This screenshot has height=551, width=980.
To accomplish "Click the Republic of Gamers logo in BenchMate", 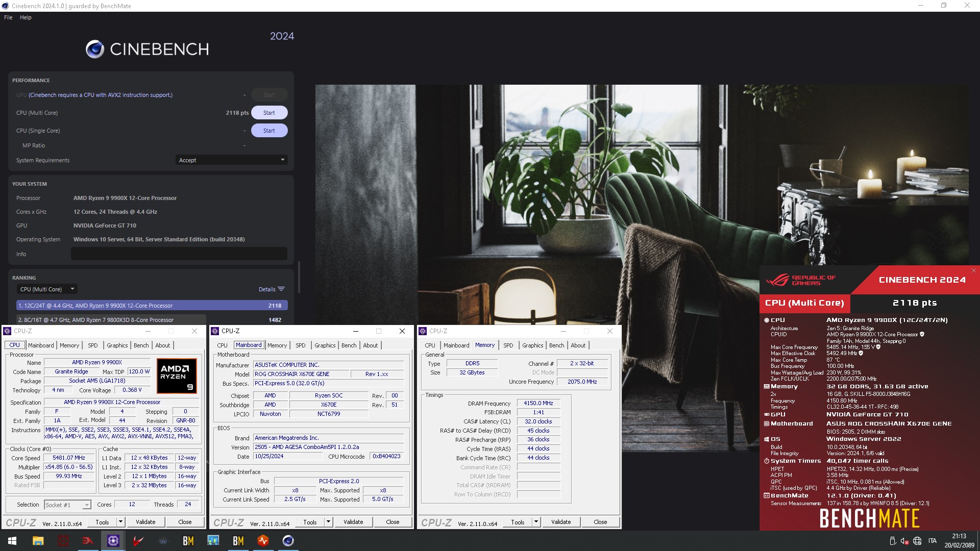I will pyautogui.click(x=800, y=280).
